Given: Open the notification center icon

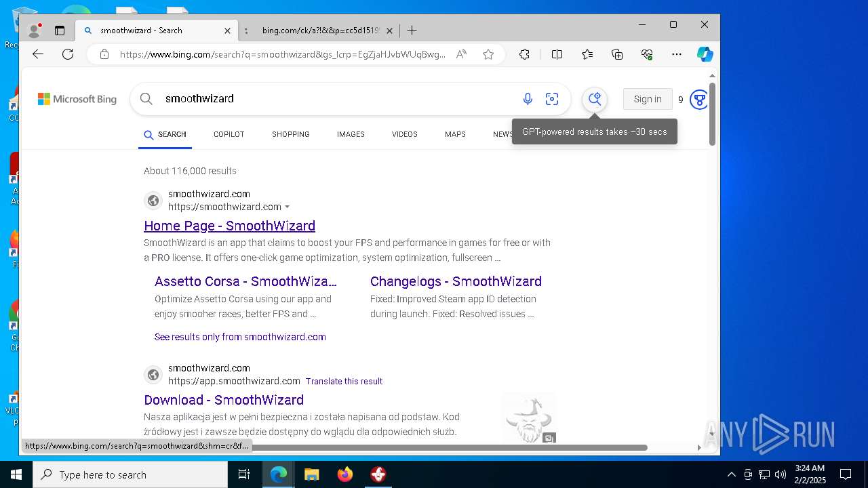Looking at the screenshot, I should 846,474.
